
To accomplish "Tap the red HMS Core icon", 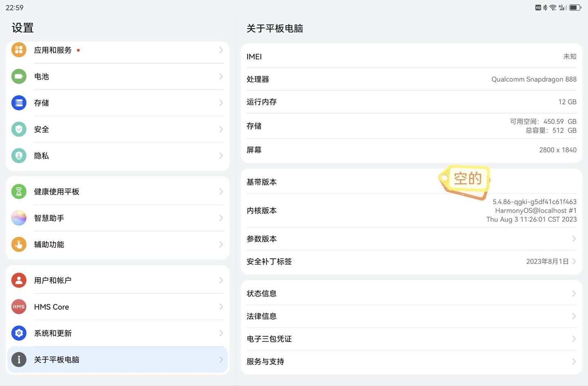I will pos(19,307).
